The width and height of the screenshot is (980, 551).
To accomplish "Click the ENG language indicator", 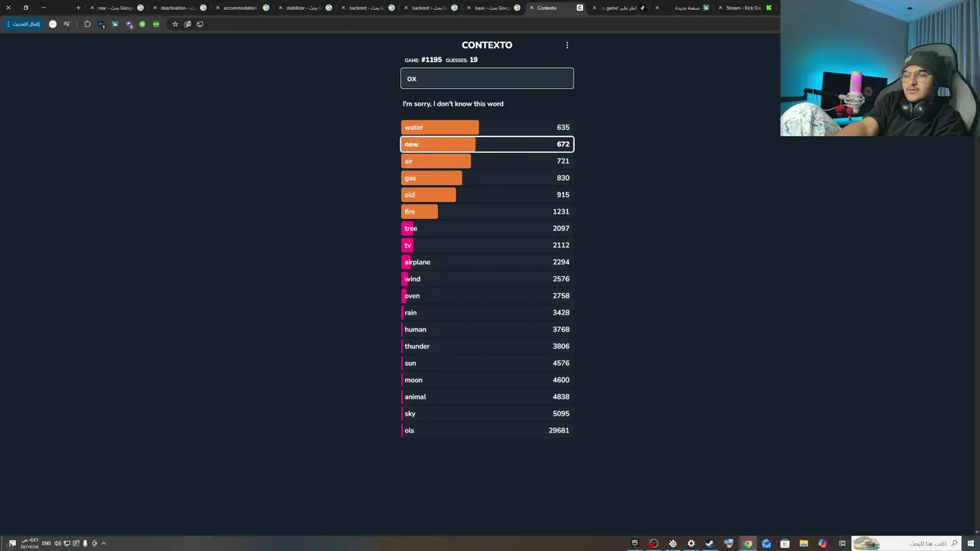I will click(x=46, y=543).
